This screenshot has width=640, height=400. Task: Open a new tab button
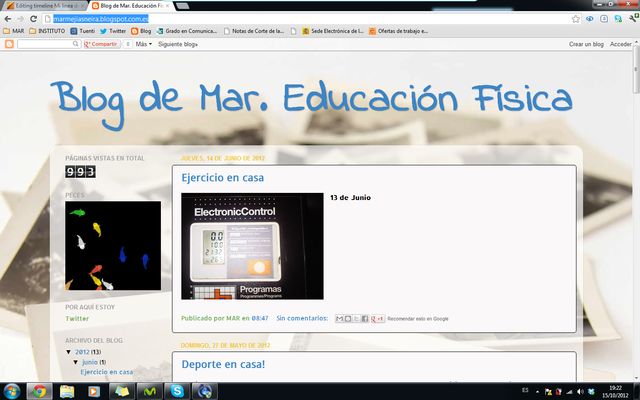pyautogui.click(x=182, y=6)
